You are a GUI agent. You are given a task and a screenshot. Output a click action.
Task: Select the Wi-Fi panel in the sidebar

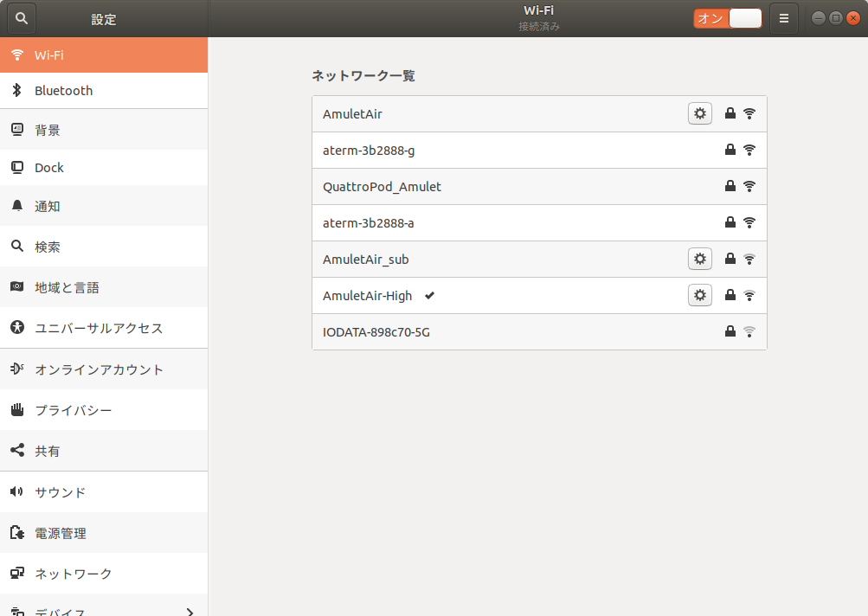pyautogui.click(x=104, y=55)
